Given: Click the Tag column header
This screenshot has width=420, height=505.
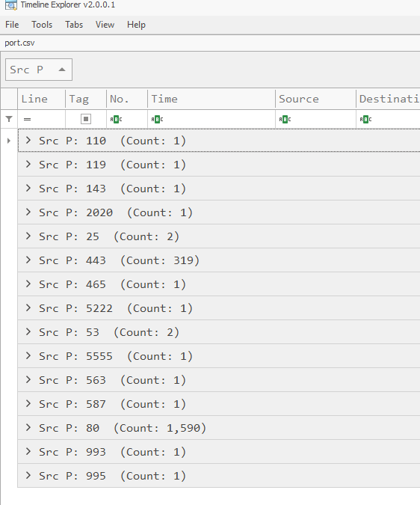Looking at the screenshot, I should pos(86,99).
